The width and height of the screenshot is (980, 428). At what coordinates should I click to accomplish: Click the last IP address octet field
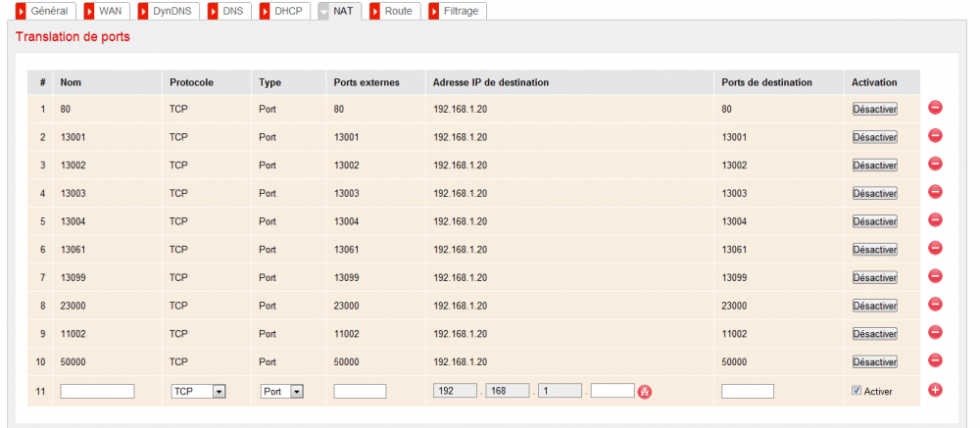(613, 391)
